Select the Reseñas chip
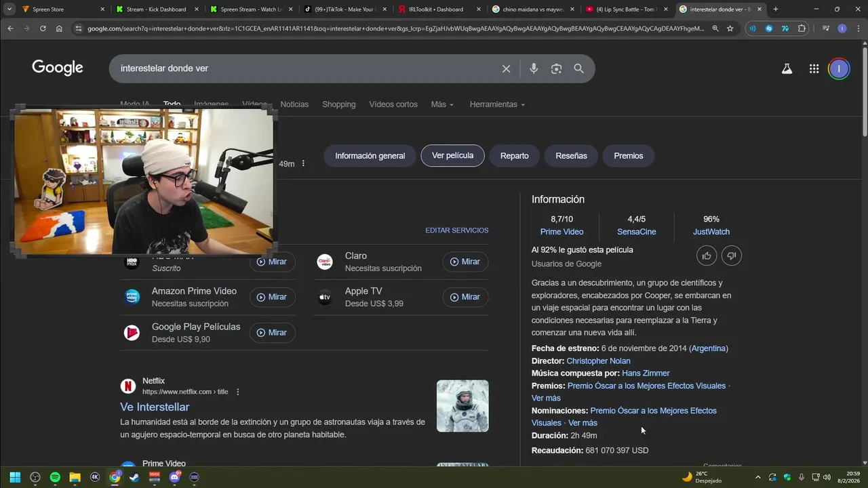Viewport: 868px width, 488px height. (x=572, y=156)
